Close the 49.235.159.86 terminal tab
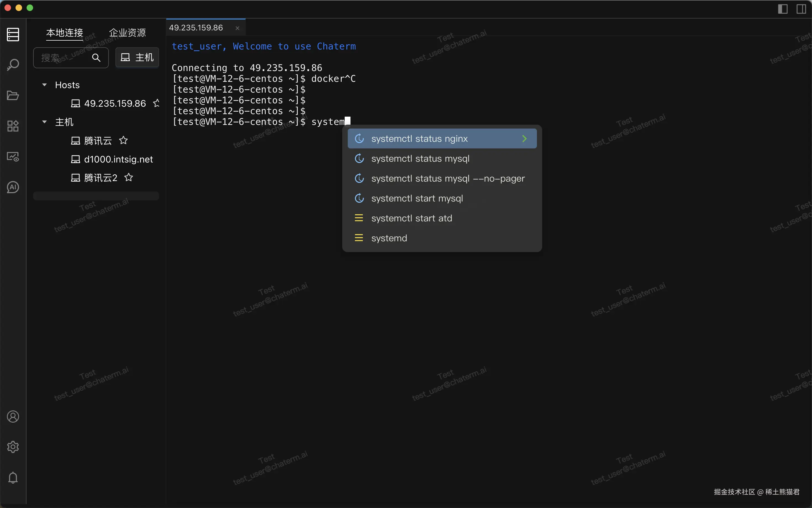812x508 pixels. (x=237, y=28)
